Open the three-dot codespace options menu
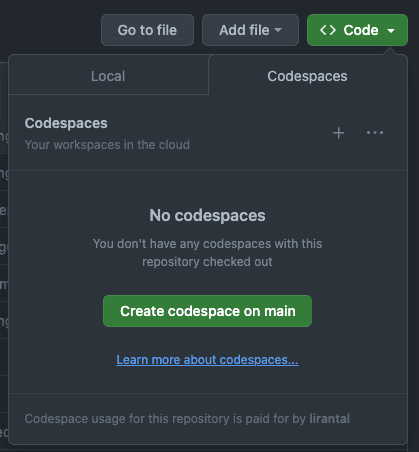 375,133
